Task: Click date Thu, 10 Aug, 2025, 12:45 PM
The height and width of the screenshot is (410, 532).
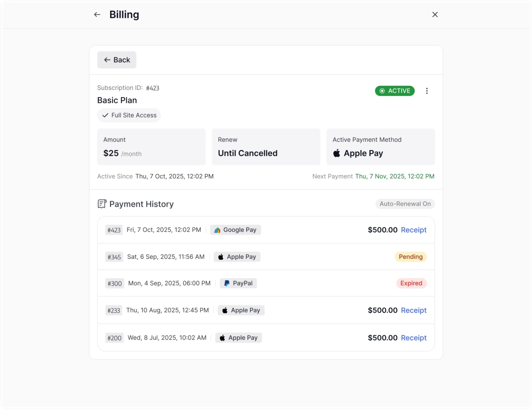Action: click(x=167, y=310)
